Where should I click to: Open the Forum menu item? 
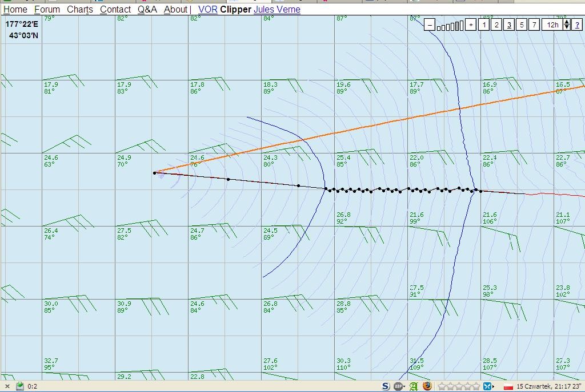click(x=47, y=9)
